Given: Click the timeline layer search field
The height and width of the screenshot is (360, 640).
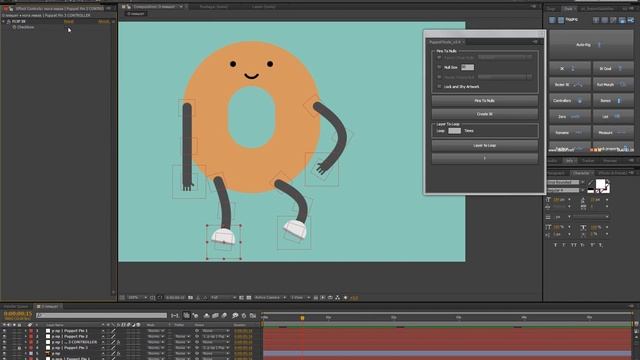Looking at the screenshot, I should tap(101, 316).
